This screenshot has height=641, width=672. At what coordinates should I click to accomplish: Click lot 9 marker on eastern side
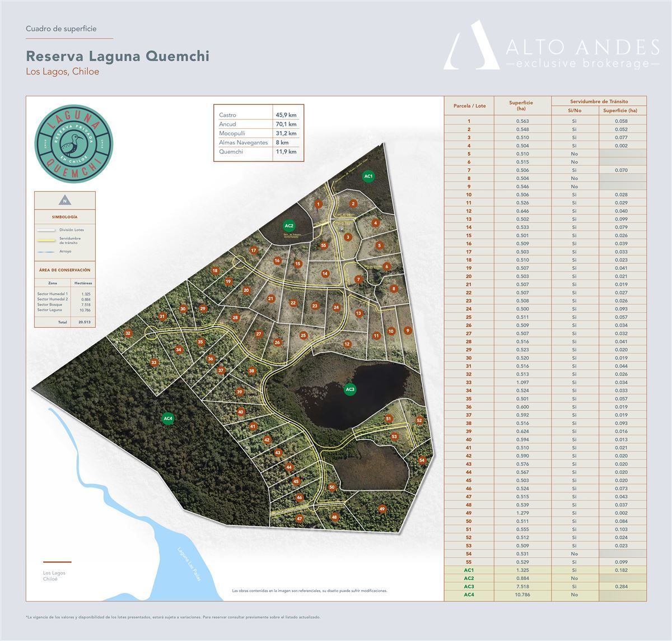click(407, 331)
